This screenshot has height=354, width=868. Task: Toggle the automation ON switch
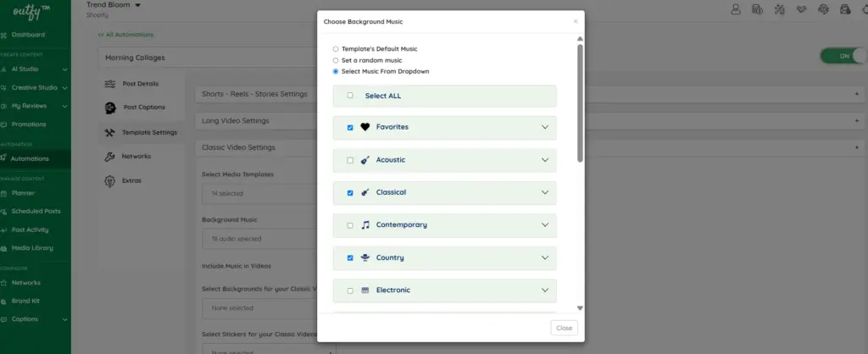[843, 56]
